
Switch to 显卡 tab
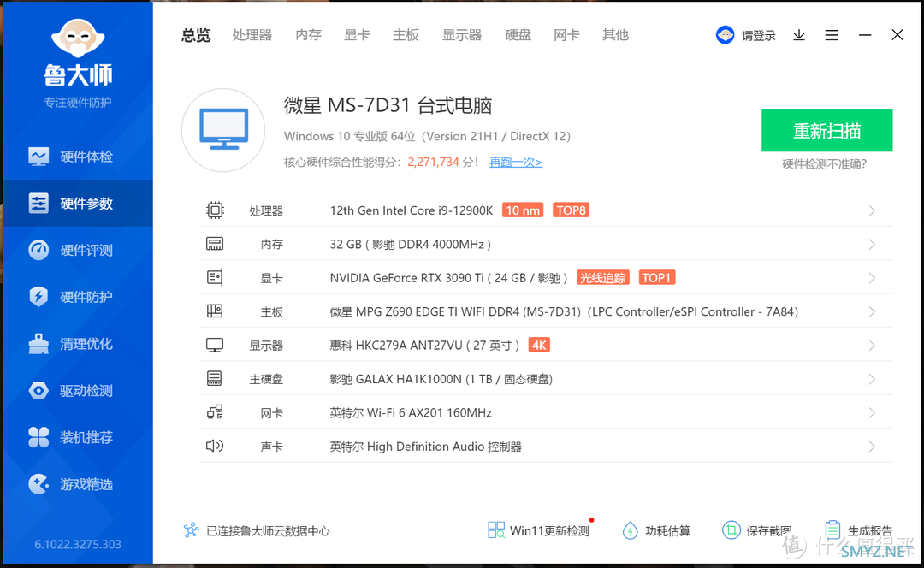pos(357,35)
